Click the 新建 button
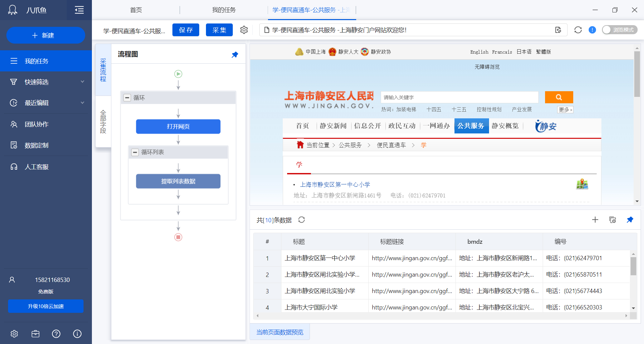 [46, 35]
